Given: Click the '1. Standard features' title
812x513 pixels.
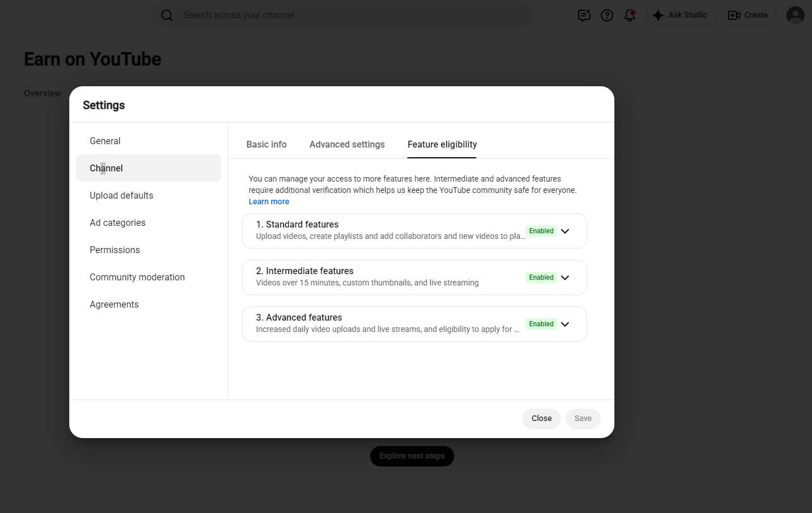Looking at the screenshot, I should 297,224.
